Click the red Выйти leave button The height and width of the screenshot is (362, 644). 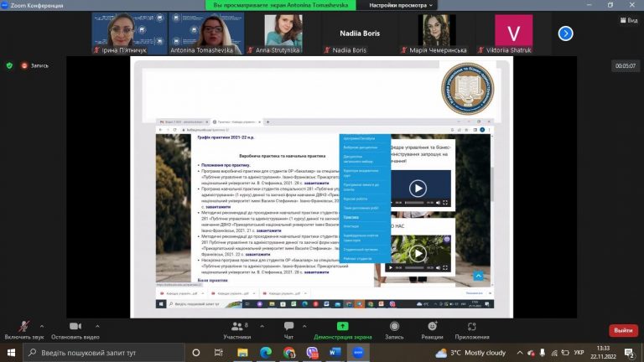tap(623, 330)
